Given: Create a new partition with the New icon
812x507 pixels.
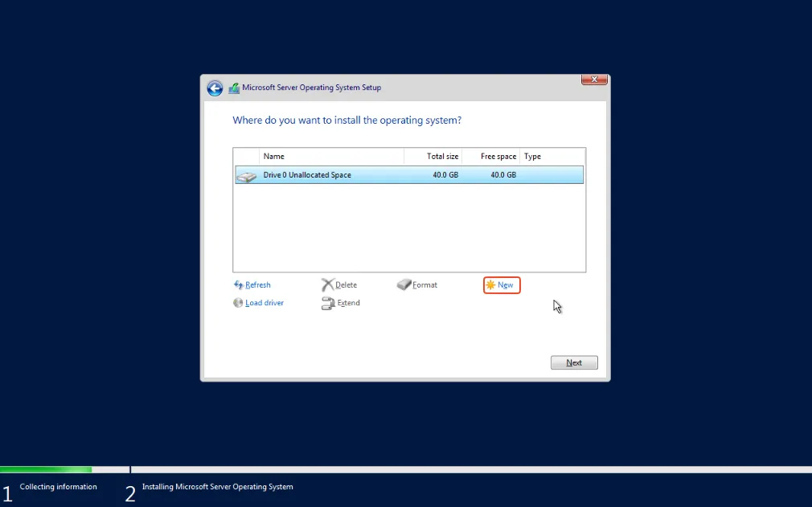Looking at the screenshot, I should coord(492,284).
